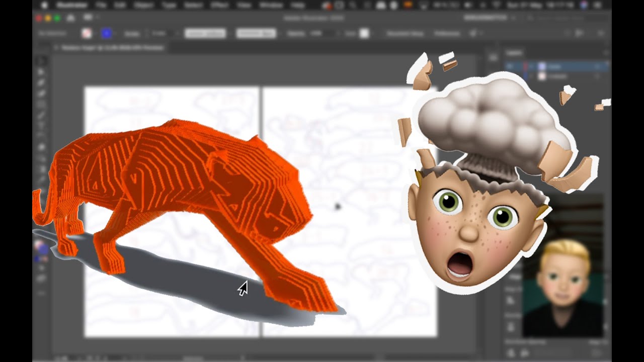Image resolution: width=644 pixels, height=362 pixels.
Task: Open the Apple menu
Action: pos(44,5)
